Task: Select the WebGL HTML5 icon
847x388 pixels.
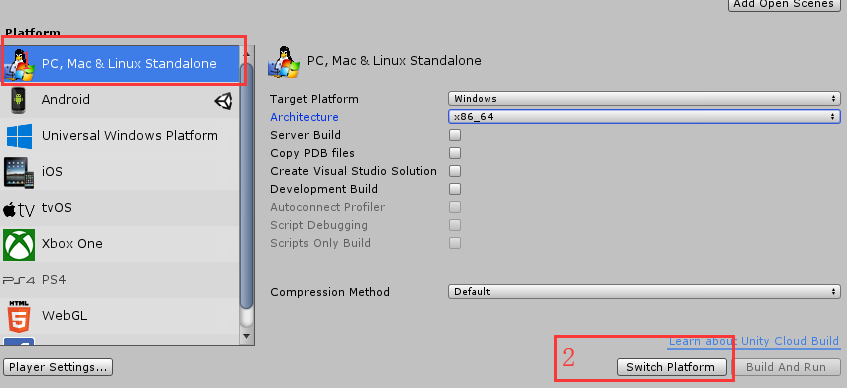Action: point(19,316)
